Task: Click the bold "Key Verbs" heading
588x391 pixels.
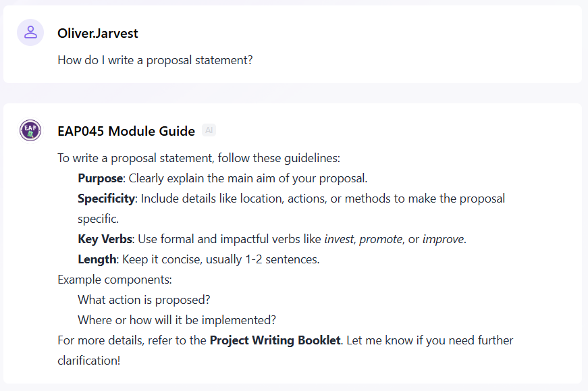Action: click(x=105, y=240)
